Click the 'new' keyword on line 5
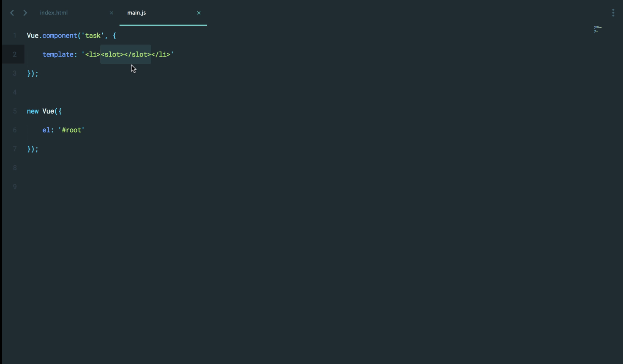The image size is (623, 364). [33, 111]
